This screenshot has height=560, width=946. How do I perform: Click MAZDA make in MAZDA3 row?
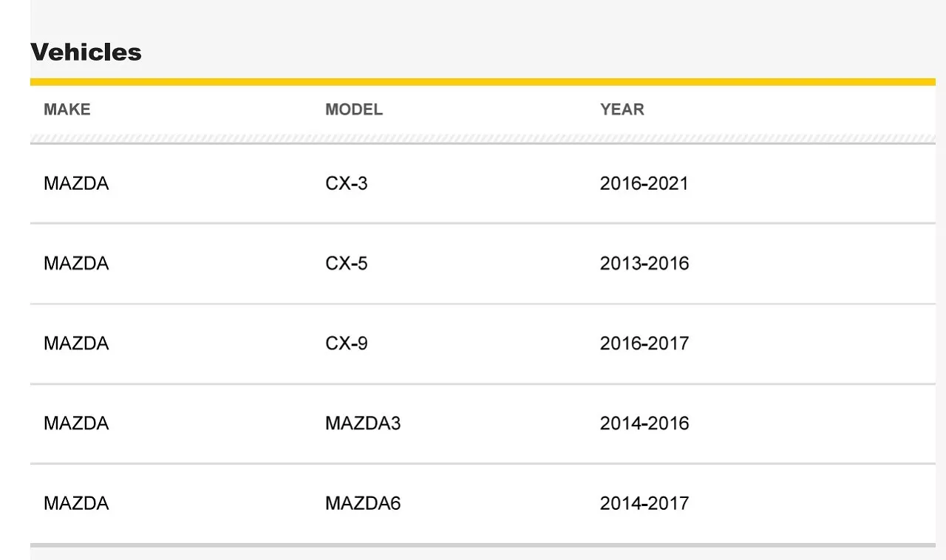point(76,423)
